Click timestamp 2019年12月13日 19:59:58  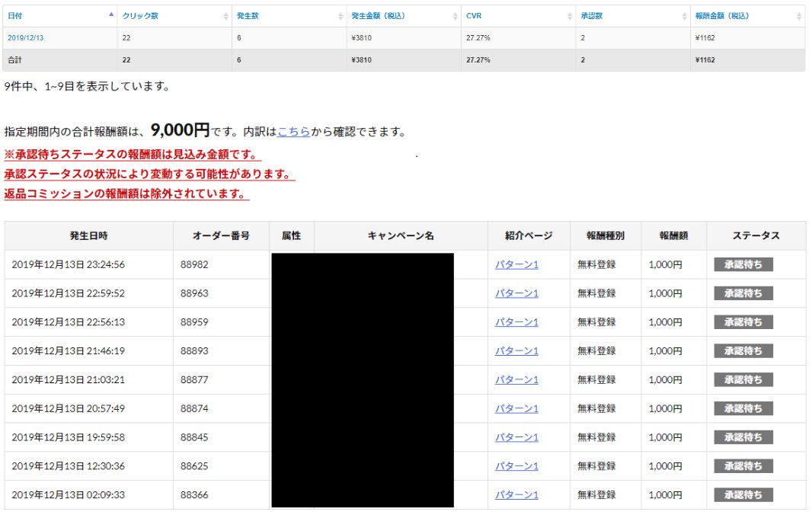69,437
